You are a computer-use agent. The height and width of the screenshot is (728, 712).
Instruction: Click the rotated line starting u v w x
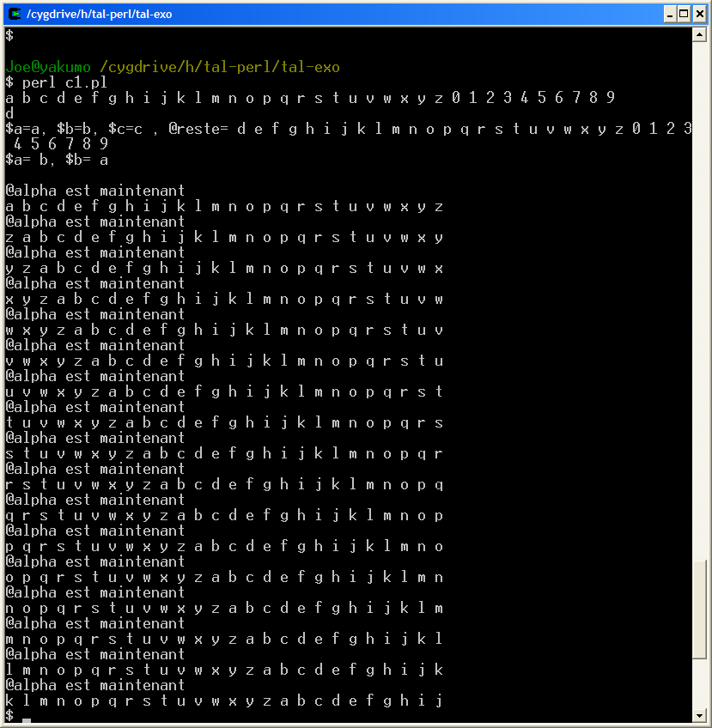[224, 391]
